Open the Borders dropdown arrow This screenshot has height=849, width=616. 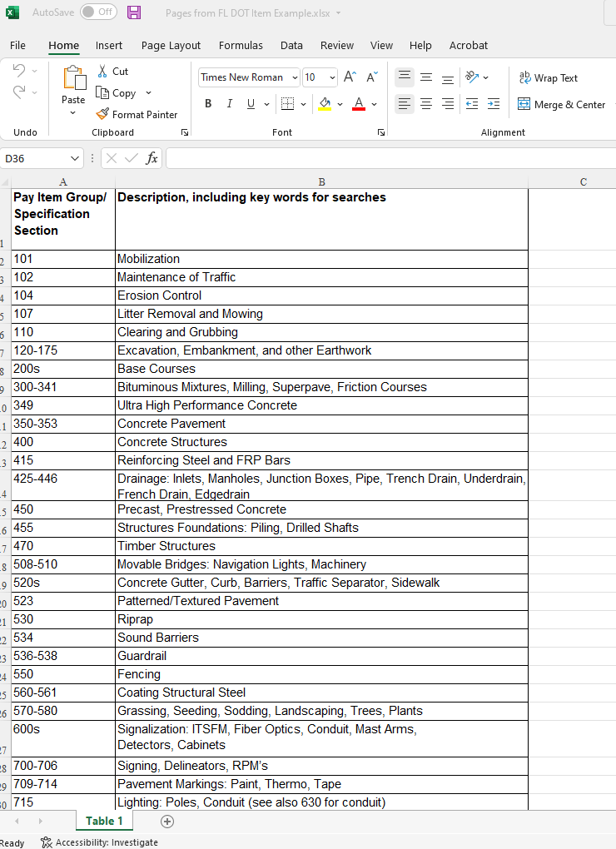tap(303, 104)
